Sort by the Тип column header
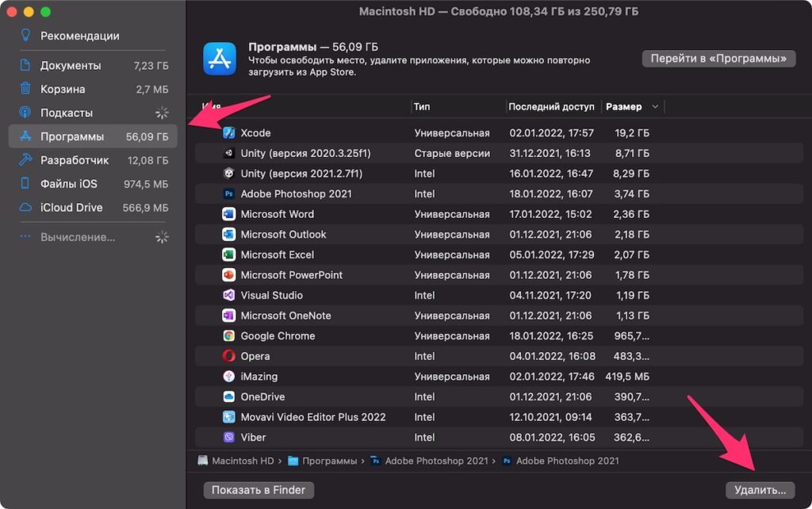812x509 pixels. pyautogui.click(x=422, y=107)
